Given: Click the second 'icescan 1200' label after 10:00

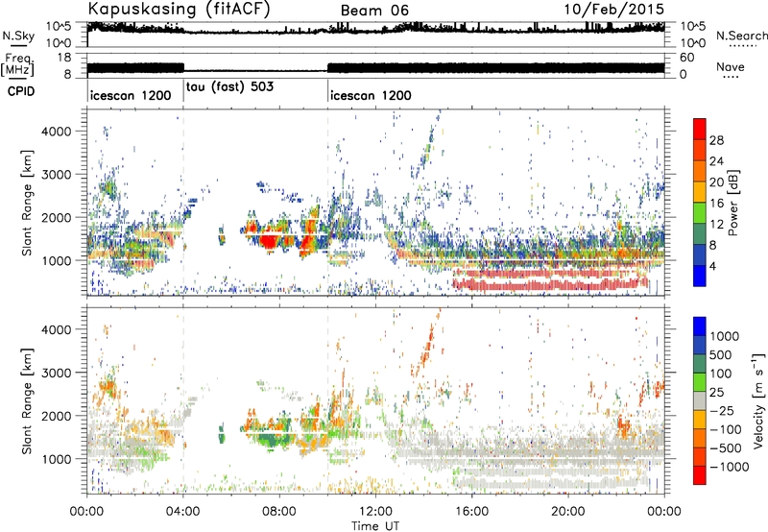Looking at the screenshot, I should [371, 95].
